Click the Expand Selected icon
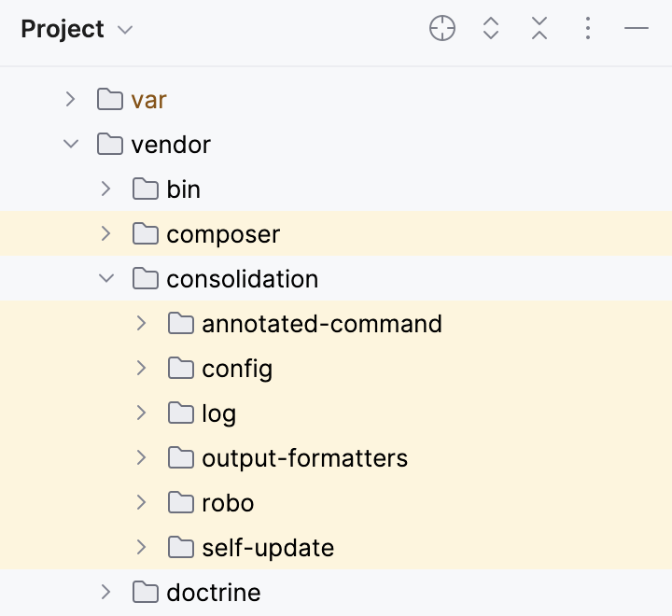672x616 pixels. (491, 29)
